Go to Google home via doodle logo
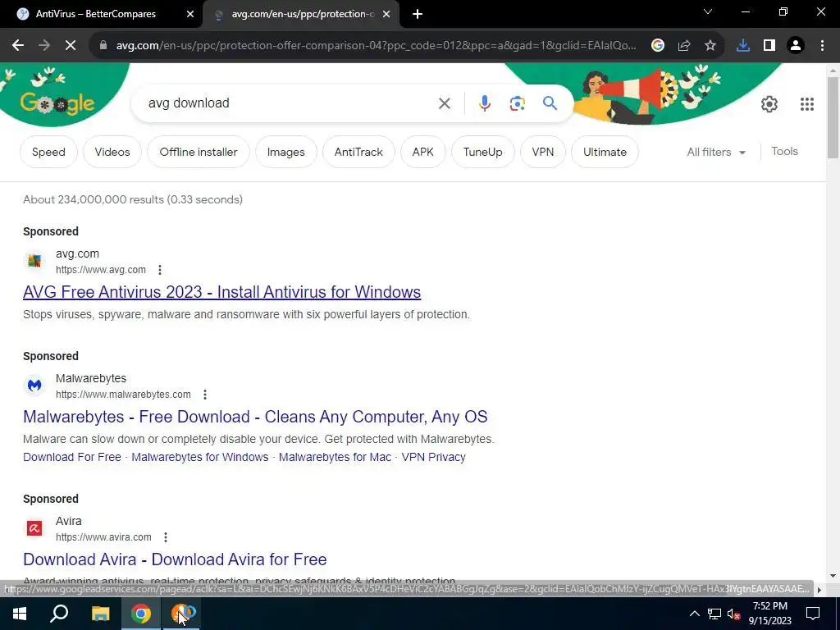The image size is (840, 630). tap(57, 102)
